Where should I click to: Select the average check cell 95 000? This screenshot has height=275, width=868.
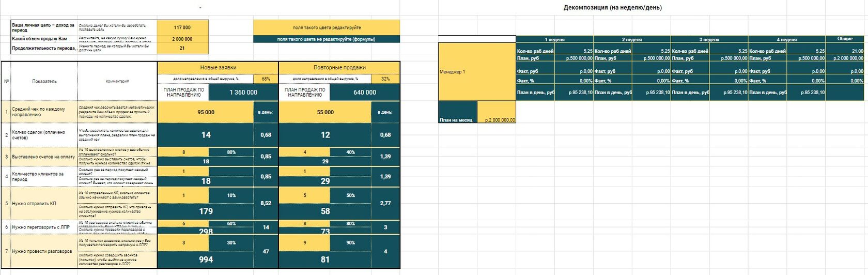[206, 112]
